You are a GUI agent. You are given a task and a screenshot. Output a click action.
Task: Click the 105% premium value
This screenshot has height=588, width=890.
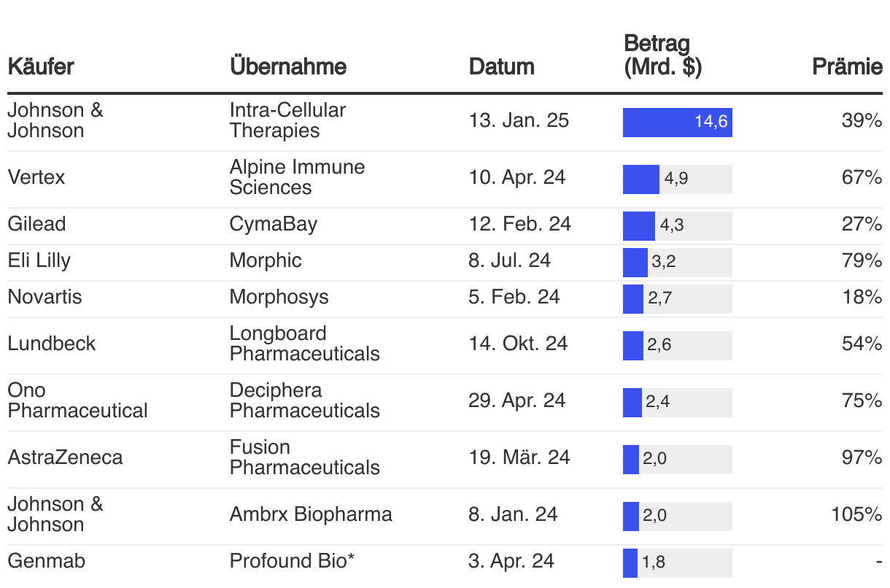(856, 514)
